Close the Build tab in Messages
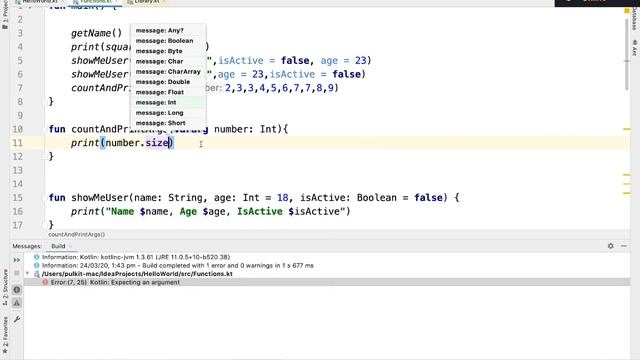This screenshot has height=360, width=640. coord(71,246)
